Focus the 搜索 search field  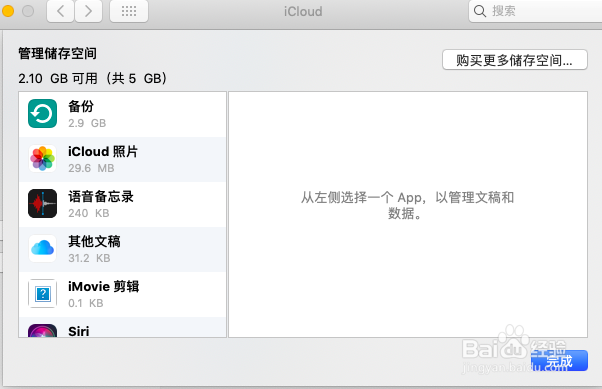tap(535, 11)
